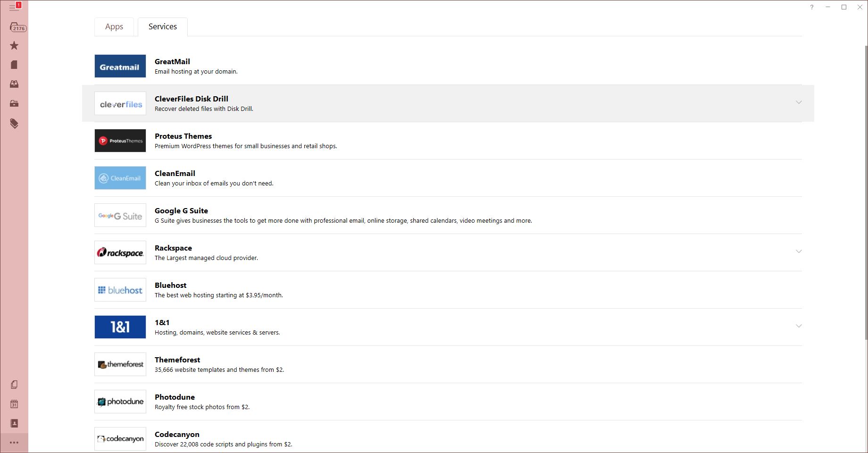Image resolution: width=868 pixels, height=453 pixels.
Task: Open the contacts address book icon
Action: pos(14,423)
